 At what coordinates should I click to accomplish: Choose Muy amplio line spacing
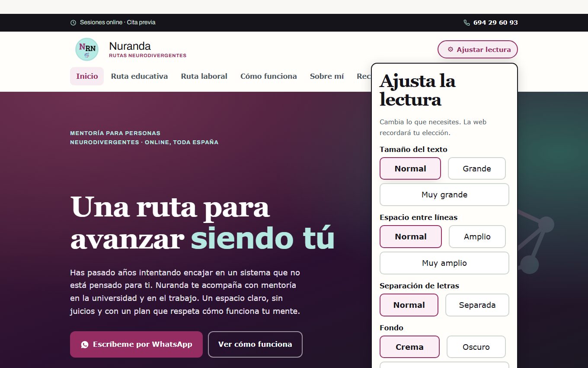click(444, 263)
